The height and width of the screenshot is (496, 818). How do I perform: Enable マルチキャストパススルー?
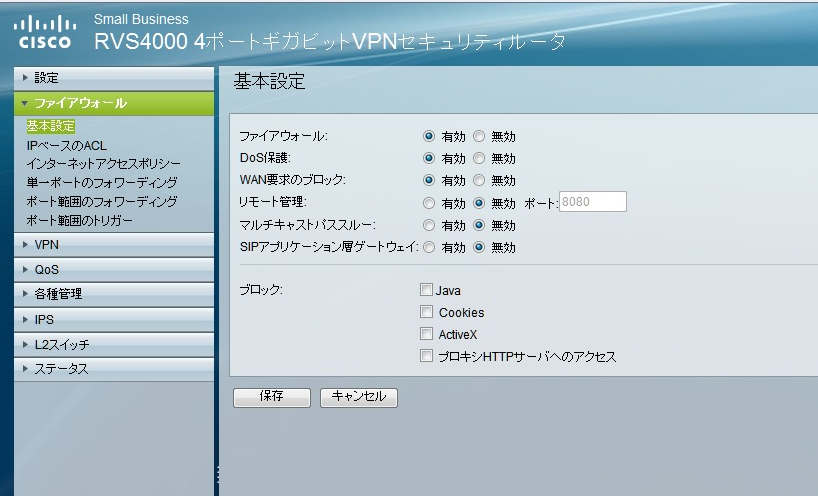click(x=429, y=225)
